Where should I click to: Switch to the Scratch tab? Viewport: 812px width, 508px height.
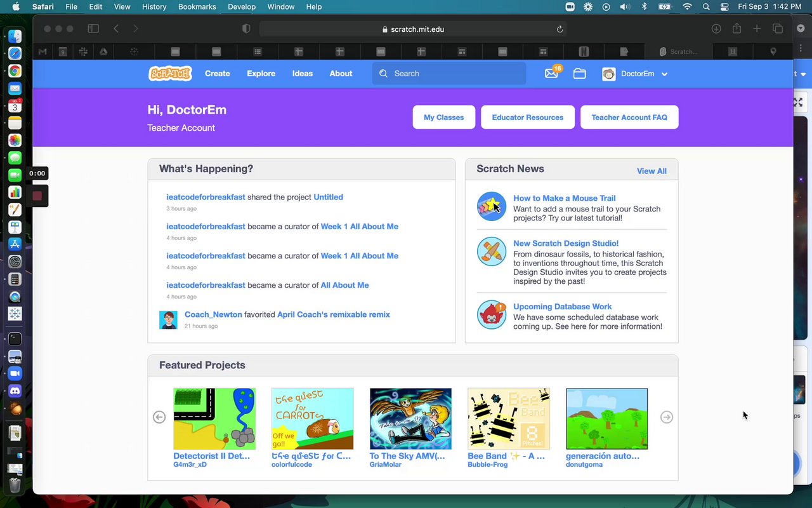[678, 51]
